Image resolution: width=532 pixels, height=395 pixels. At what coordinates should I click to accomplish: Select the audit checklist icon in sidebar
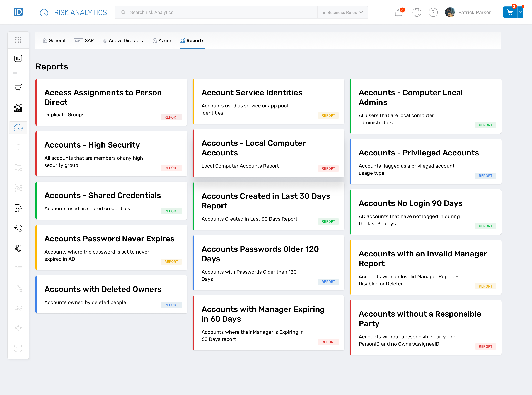point(18,208)
